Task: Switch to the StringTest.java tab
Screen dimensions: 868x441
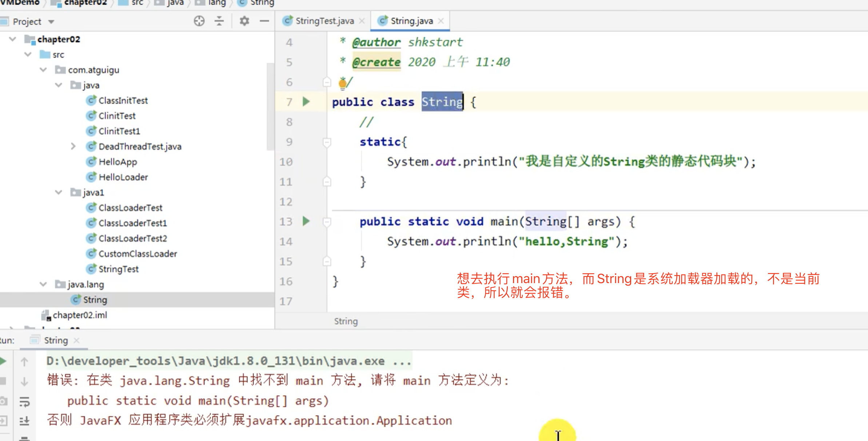Action: point(324,21)
